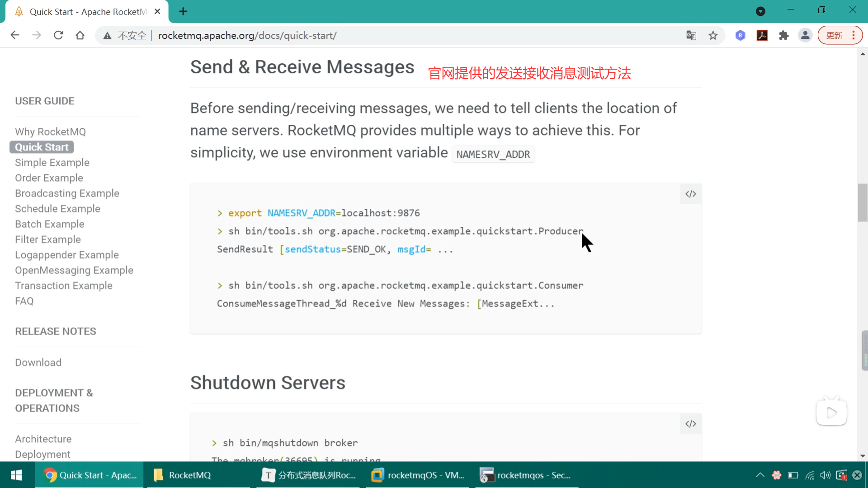The image size is (868, 488).
Task: Close the Quick Start tab
Action: pos(157,11)
